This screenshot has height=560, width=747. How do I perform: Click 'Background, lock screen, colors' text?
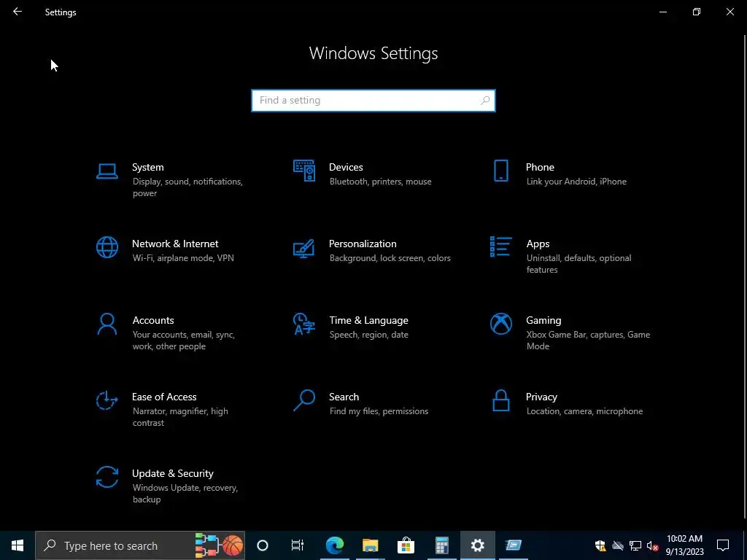pos(390,258)
